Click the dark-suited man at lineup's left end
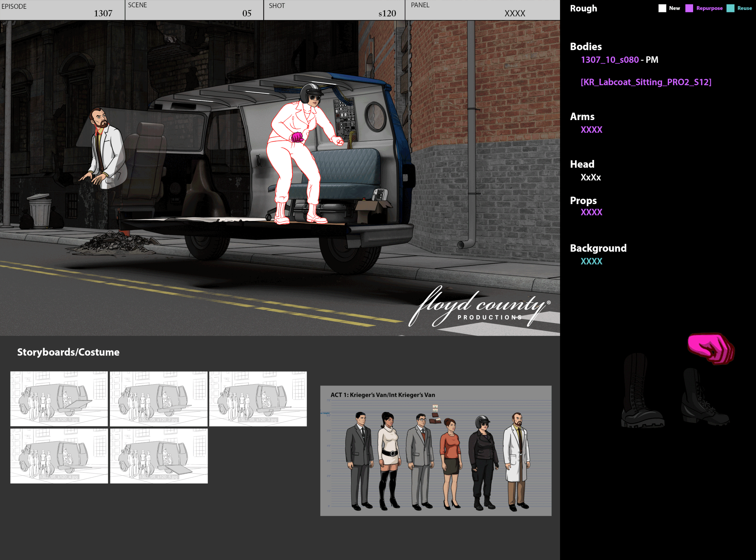 click(359, 461)
